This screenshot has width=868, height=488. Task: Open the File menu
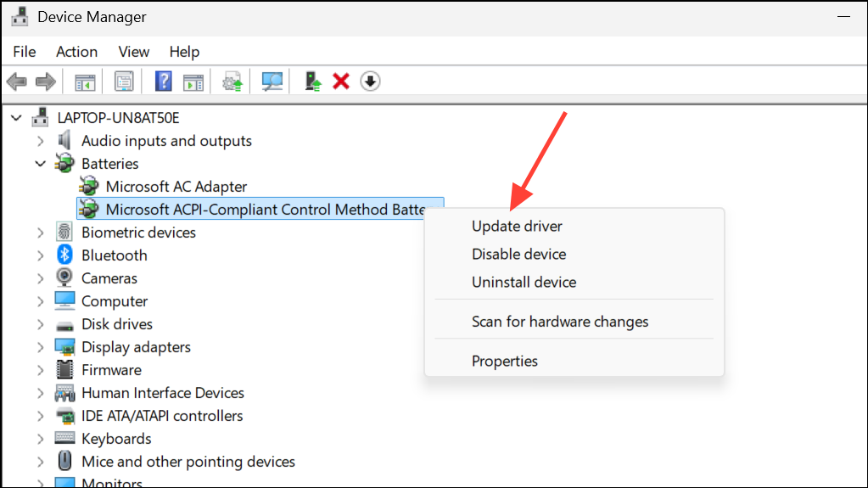point(25,52)
